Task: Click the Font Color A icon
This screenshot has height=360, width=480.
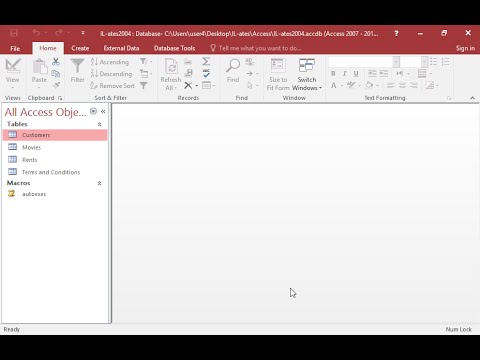Action: click(x=334, y=86)
